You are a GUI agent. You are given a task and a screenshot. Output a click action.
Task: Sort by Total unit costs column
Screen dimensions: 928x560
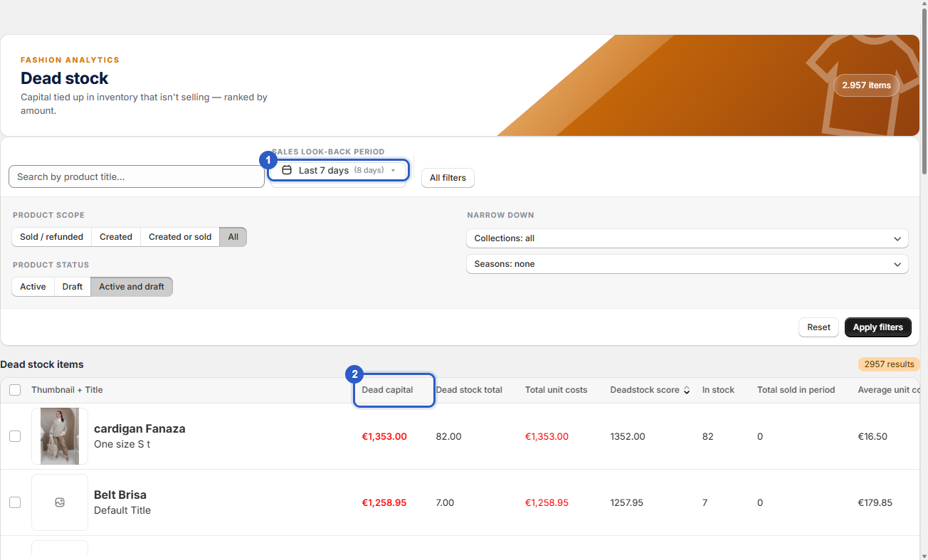tap(556, 390)
